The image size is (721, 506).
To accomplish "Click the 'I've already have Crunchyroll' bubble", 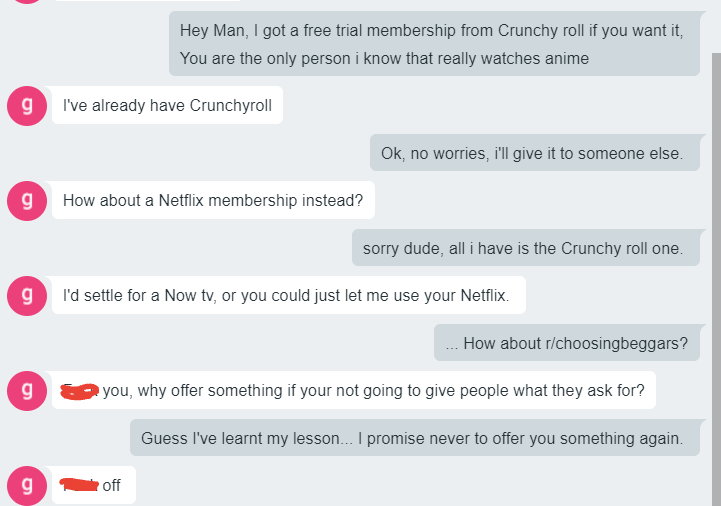I will point(167,105).
